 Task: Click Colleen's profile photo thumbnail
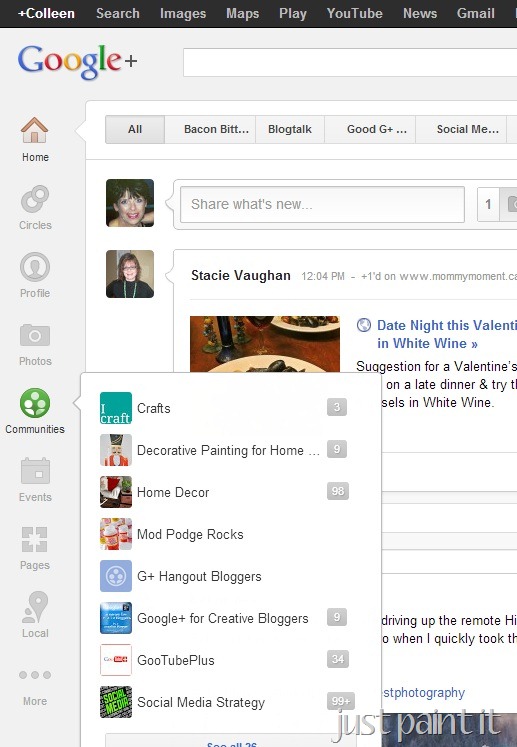[x=130, y=202]
